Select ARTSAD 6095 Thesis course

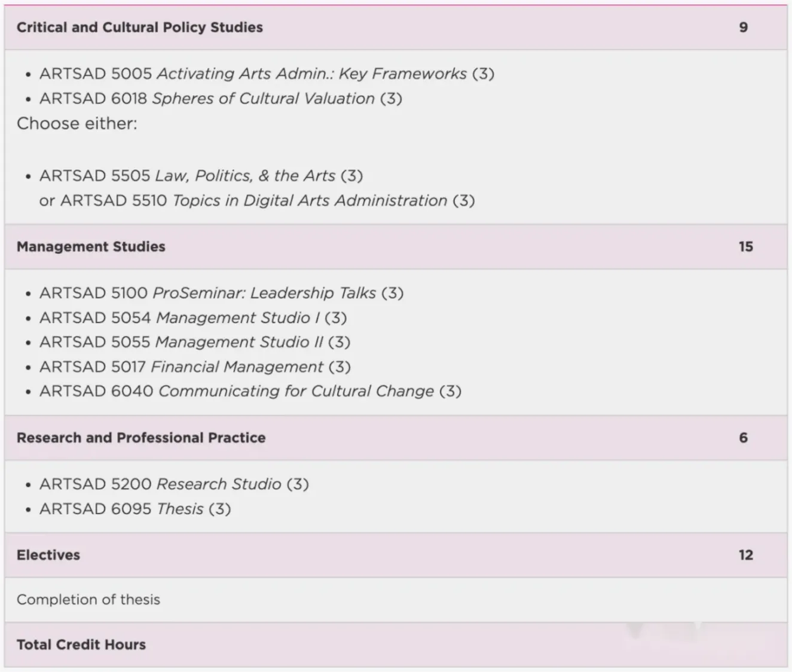pos(134,509)
